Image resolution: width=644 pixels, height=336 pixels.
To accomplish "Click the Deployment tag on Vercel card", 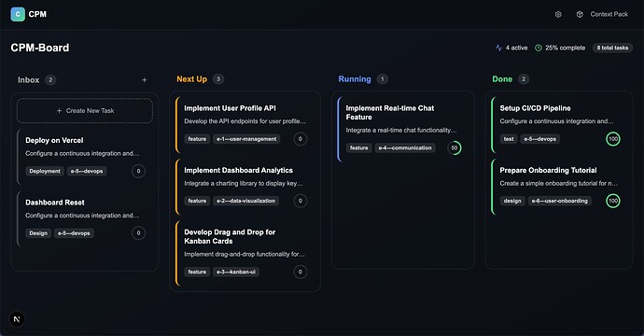I will click(45, 171).
